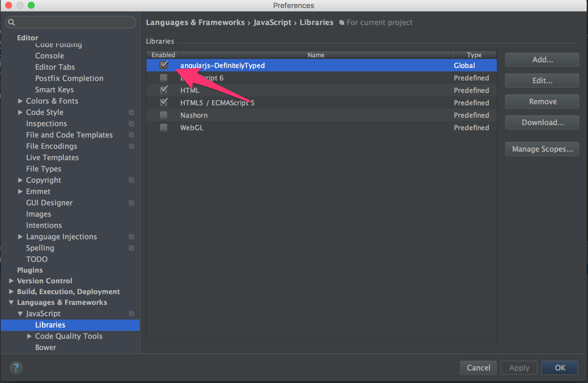The image size is (588, 383).
Task: Expand the Version Control section
Action: [x=11, y=281]
